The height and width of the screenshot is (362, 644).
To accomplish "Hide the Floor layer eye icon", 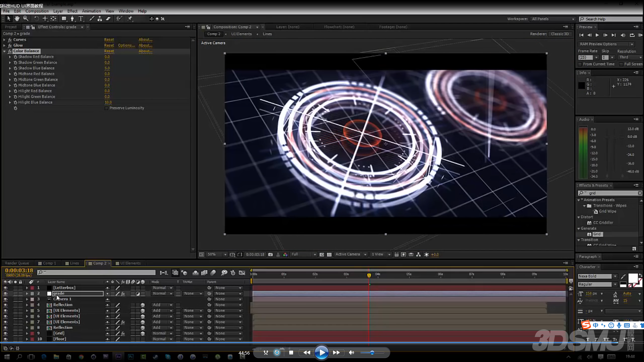I will click(x=5, y=339).
